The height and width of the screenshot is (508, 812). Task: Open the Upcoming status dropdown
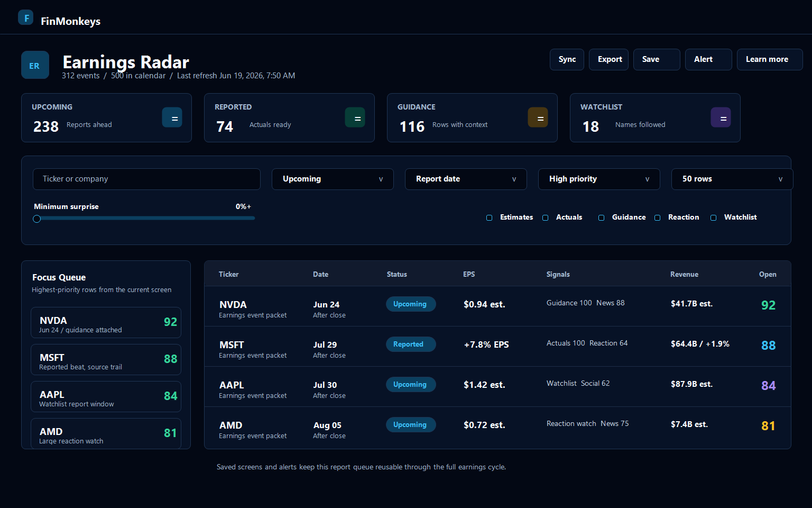click(x=333, y=179)
